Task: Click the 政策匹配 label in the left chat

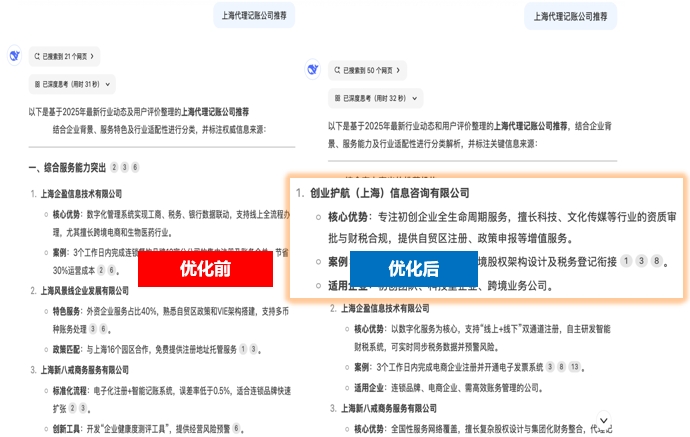Action: point(66,349)
